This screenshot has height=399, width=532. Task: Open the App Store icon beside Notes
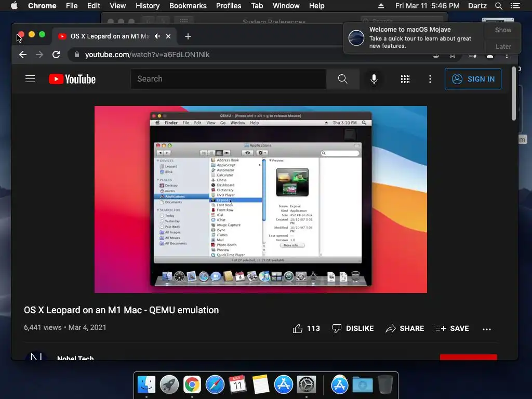point(283,384)
